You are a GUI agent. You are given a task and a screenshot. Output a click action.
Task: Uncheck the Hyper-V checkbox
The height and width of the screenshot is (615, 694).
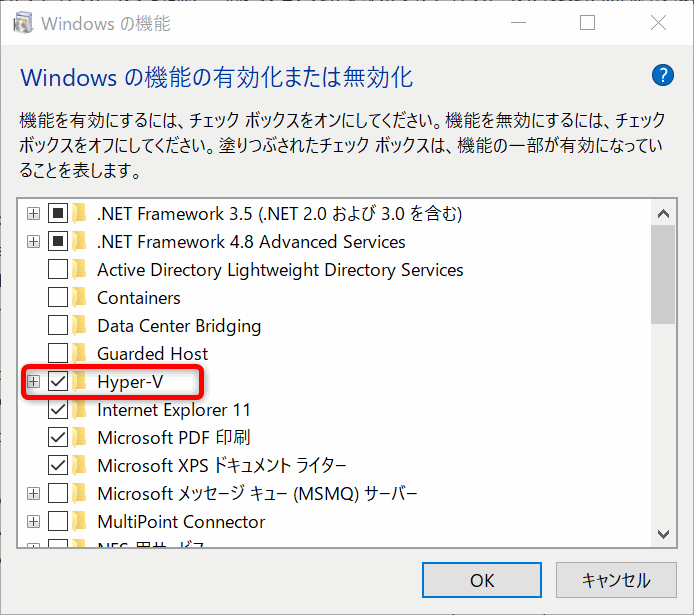(x=58, y=381)
